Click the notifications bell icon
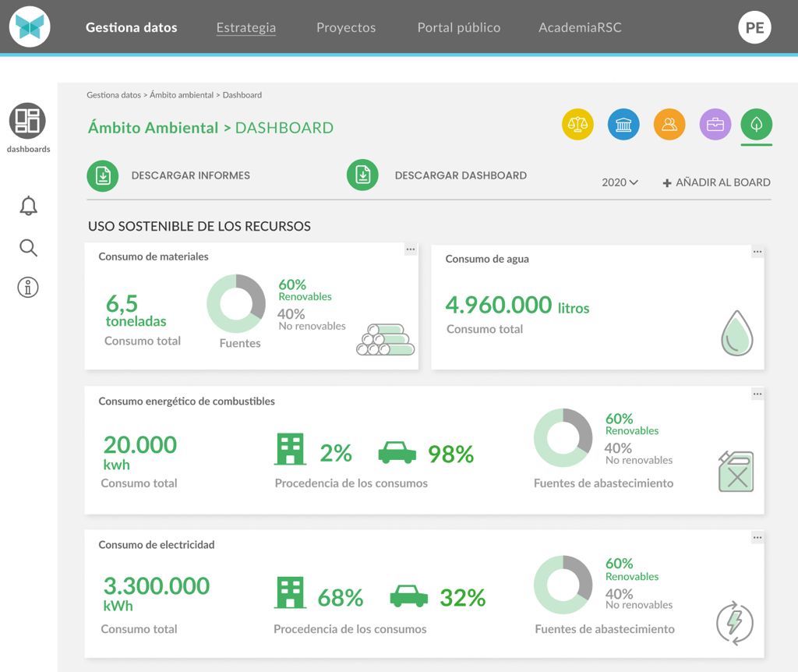 tap(28, 206)
